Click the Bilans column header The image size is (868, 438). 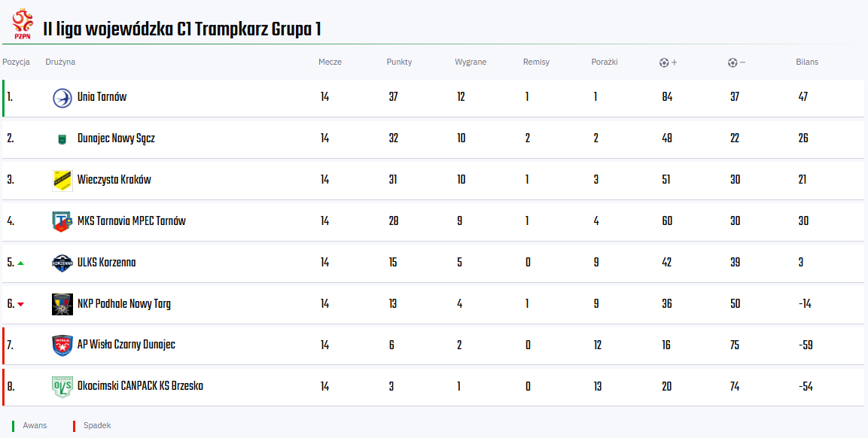pyautogui.click(x=806, y=62)
